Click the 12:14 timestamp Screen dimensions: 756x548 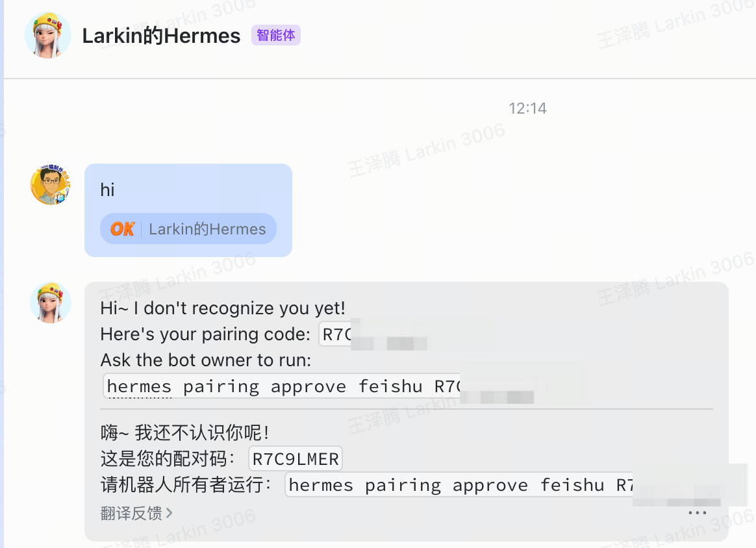527,108
